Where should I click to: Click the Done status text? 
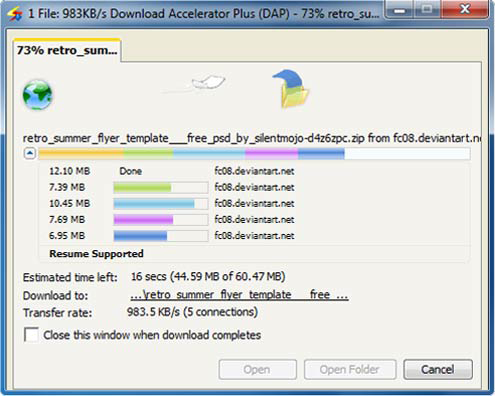coord(131,171)
